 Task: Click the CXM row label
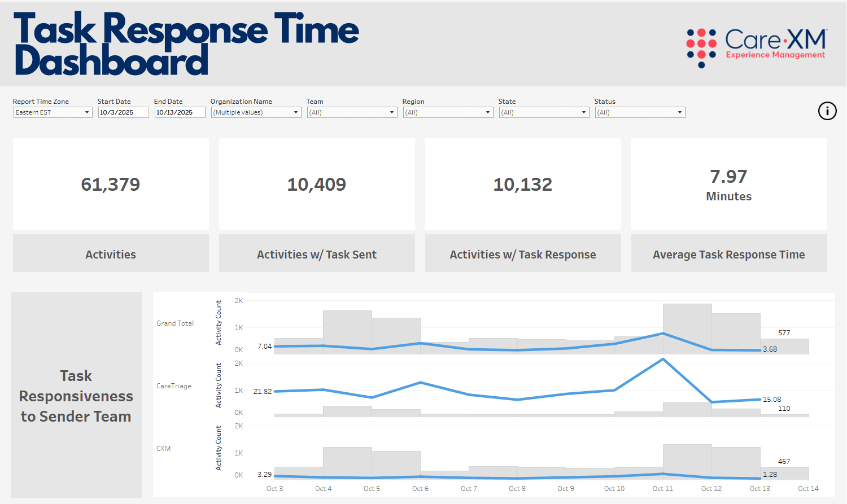pyautogui.click(x=163, y=449)
